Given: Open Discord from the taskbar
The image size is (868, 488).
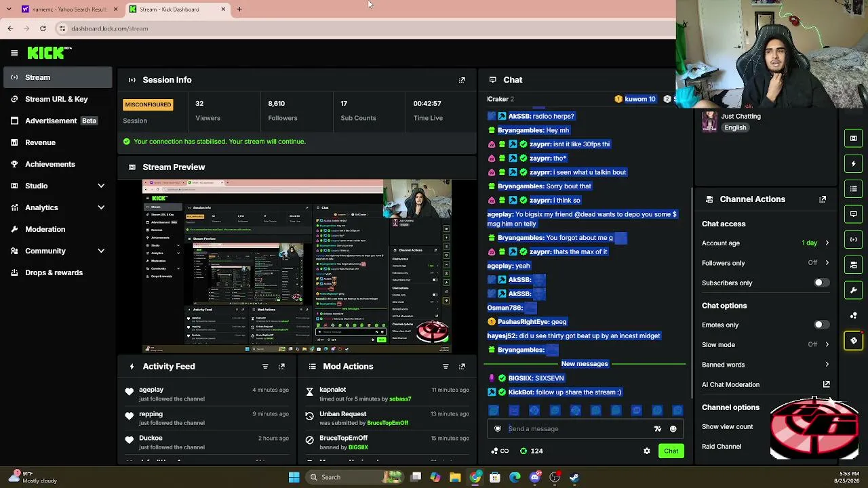Looking at the screenshot, I should click(535, 477).
